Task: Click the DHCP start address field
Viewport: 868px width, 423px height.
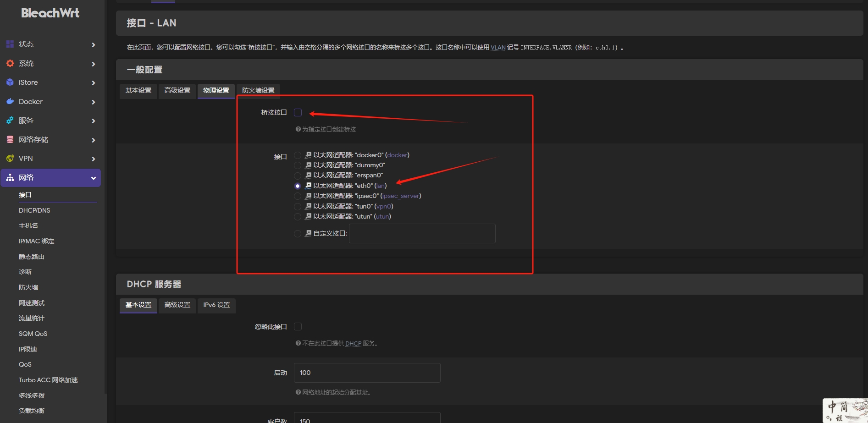Action: (x=367, y=373)
